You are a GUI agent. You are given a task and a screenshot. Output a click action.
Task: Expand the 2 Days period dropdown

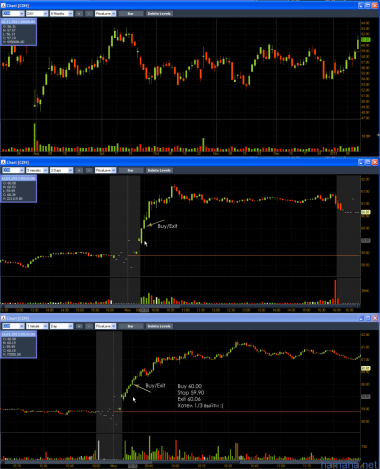(61, 170)
